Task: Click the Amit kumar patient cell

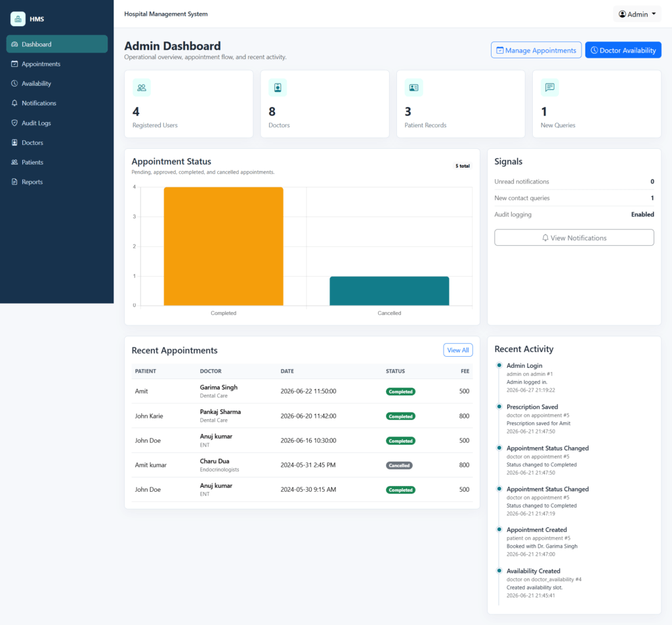Action: click(x=151, y=465)
